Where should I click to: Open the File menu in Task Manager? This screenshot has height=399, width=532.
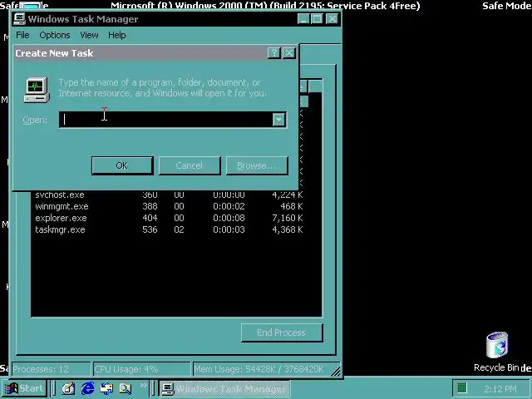tap(22, 35)
